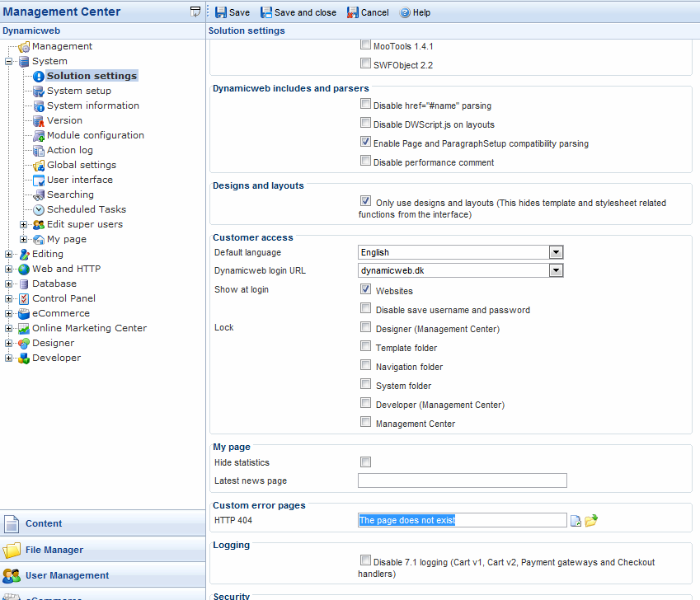Select the Scheduled Tasks clock icon

pyautogui.click(x=39, y=209)
